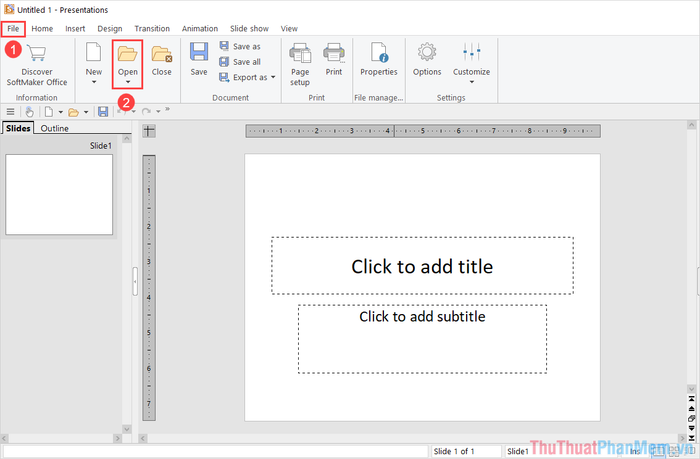This screenshot has height=459, width=700.
Task: Select the Slide1 thumbnail
Action: coord(59,194)
